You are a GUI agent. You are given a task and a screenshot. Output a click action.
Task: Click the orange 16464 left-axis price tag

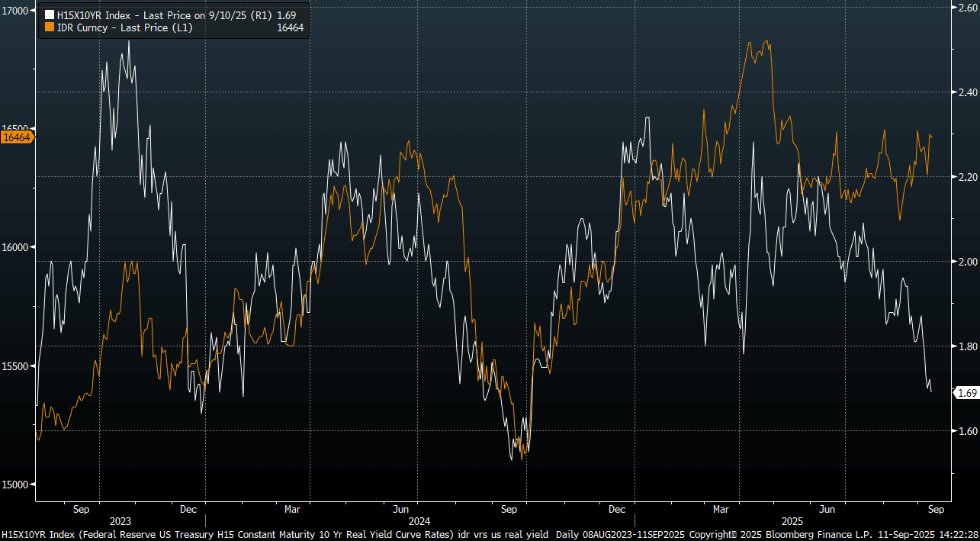click(17, 137)
